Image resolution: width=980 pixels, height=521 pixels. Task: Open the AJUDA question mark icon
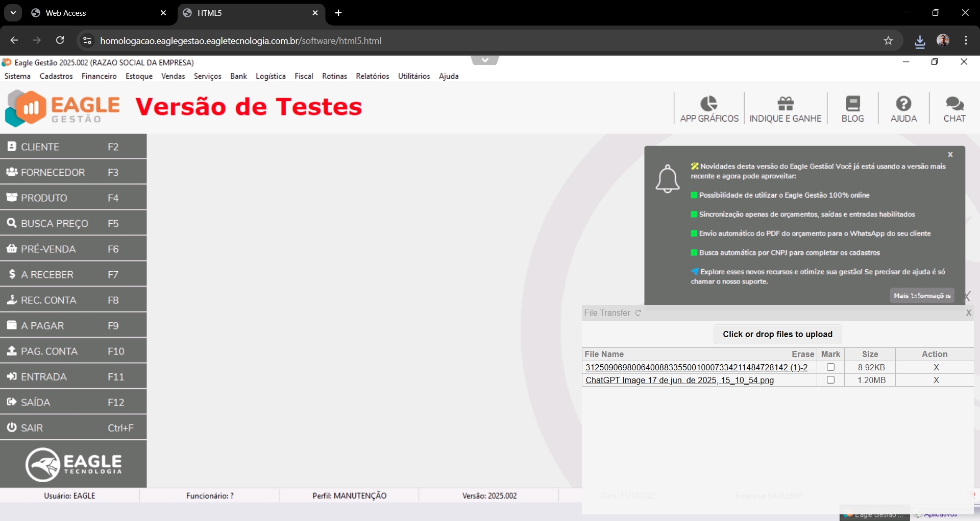904,109
